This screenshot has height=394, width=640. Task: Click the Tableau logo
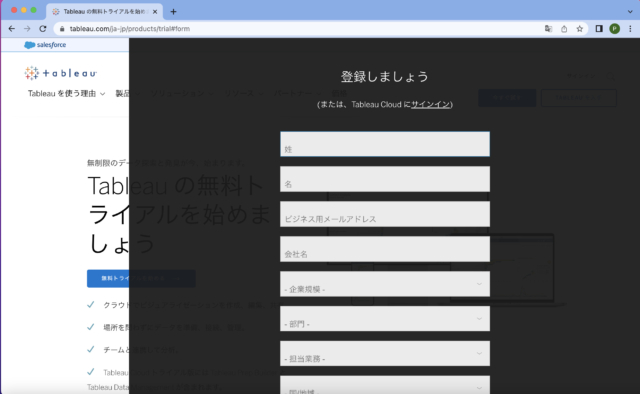pos(60,73)
